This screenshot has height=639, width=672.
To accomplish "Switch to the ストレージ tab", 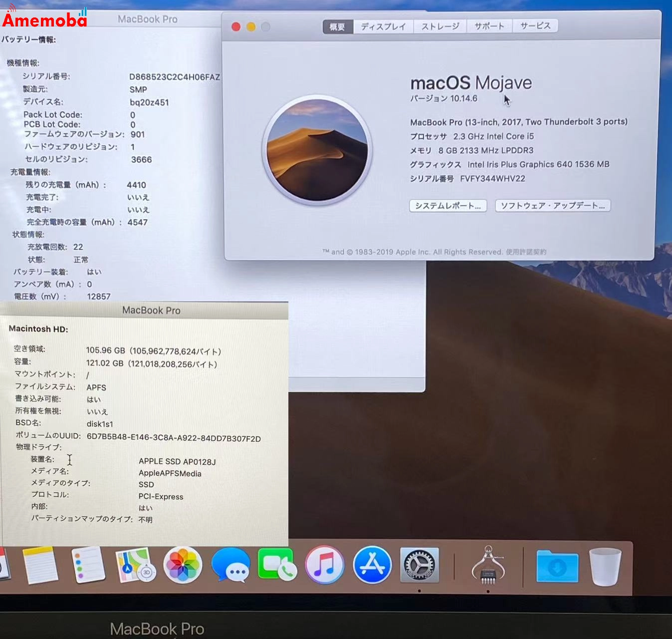I will pos(440,26).
